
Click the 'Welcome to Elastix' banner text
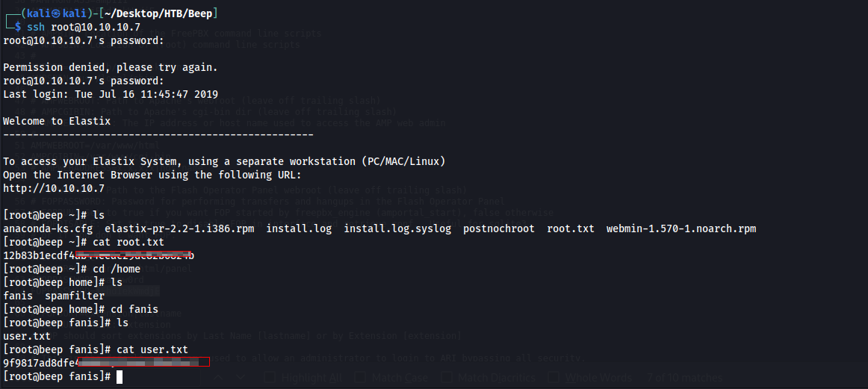[57, 121]
